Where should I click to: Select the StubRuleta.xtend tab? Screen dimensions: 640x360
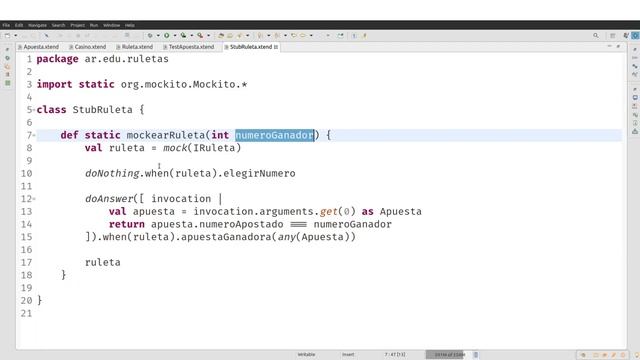pos(251,47)
